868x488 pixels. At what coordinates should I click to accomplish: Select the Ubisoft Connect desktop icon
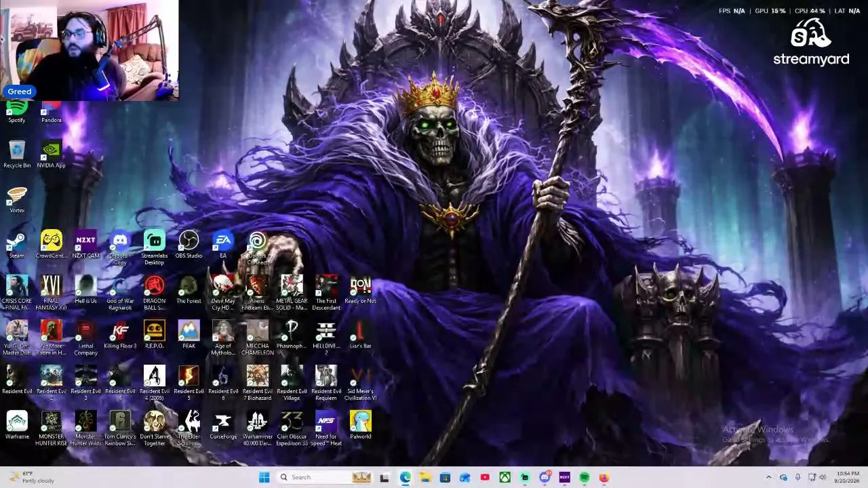coord(258,248)
